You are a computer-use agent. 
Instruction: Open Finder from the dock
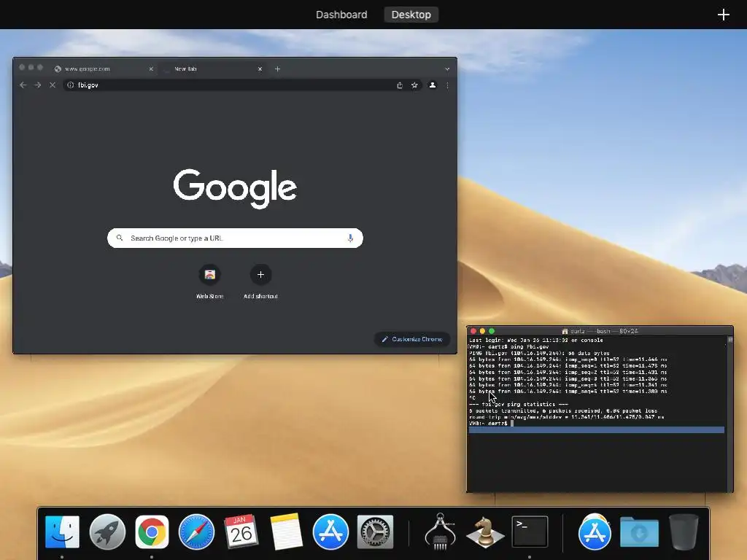coord(62,532)
